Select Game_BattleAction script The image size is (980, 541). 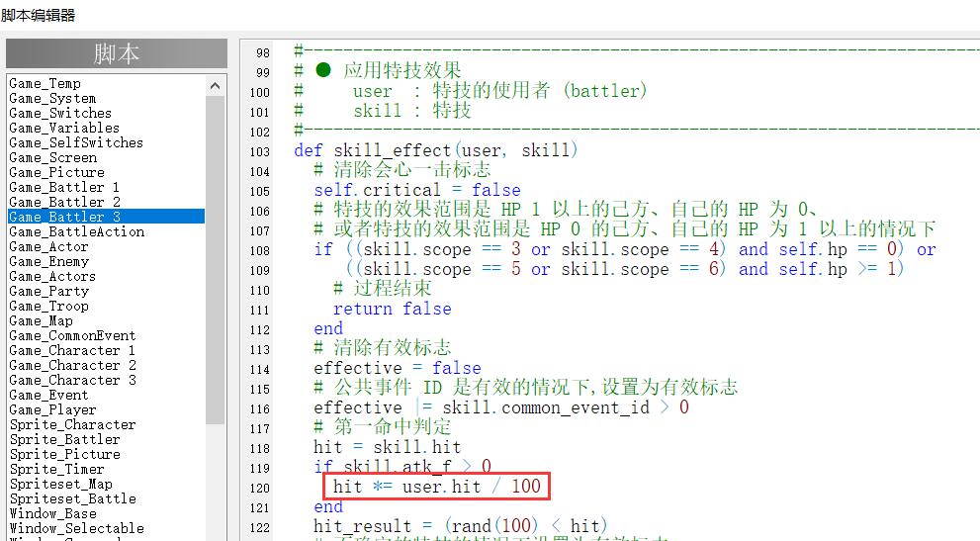(76, 232)
